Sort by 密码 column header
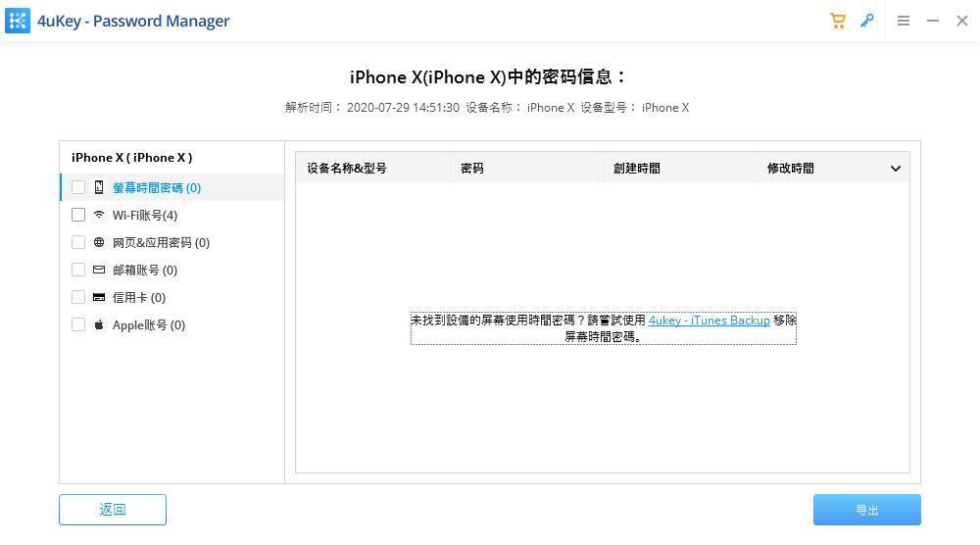 pyautogui.click(x=526, y=169)
